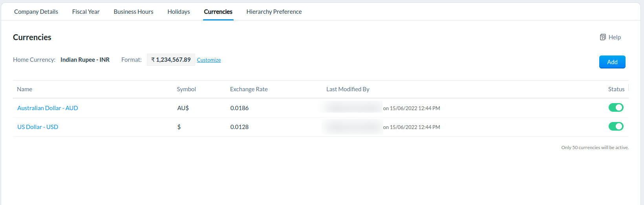Click the Help text link
The width and height of the screenshot is (644, 205).
pos(615,37)
